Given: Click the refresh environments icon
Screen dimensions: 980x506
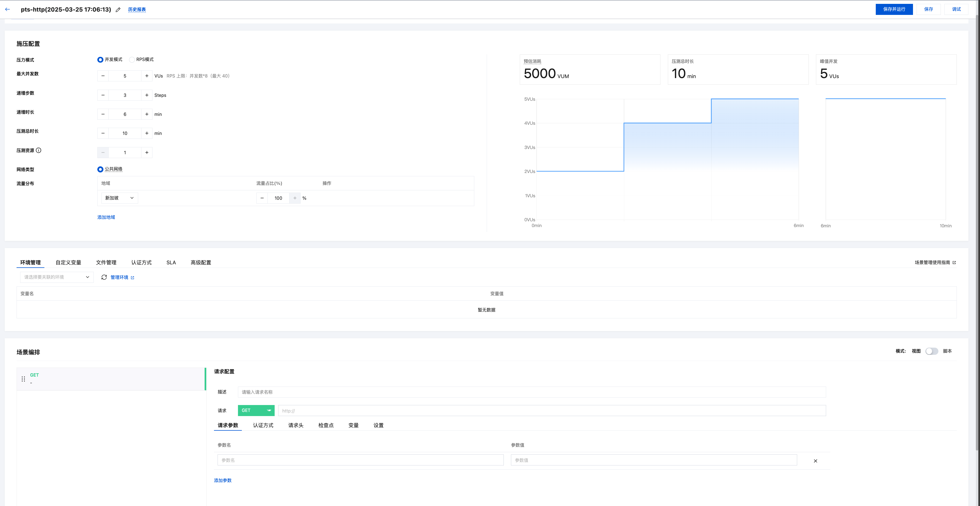Looking at the screenshot, I should (x=104, y=277).
